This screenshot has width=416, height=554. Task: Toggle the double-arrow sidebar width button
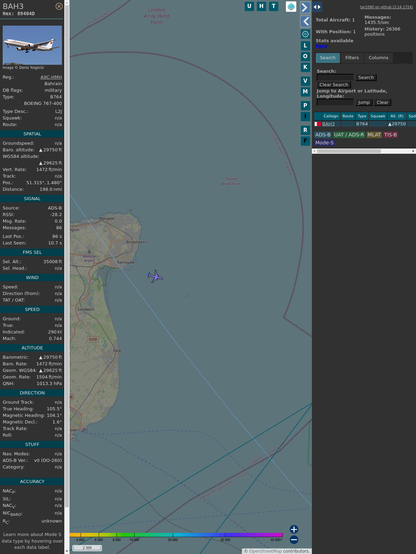(317, 7)
